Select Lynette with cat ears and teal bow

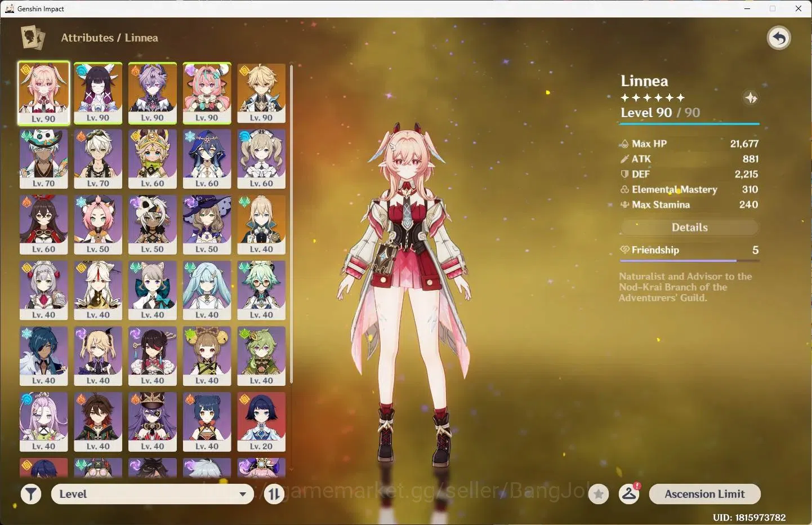click(153, 290)
